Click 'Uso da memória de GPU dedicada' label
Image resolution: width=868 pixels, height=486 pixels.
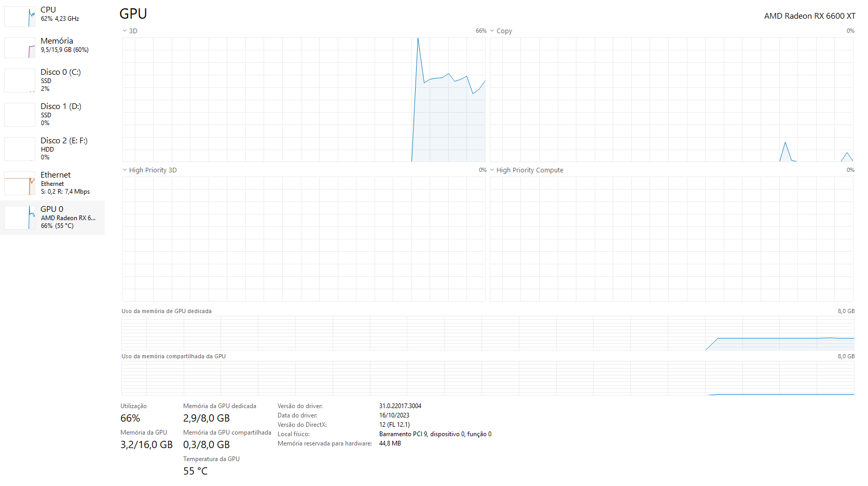(x=167, y=311)
